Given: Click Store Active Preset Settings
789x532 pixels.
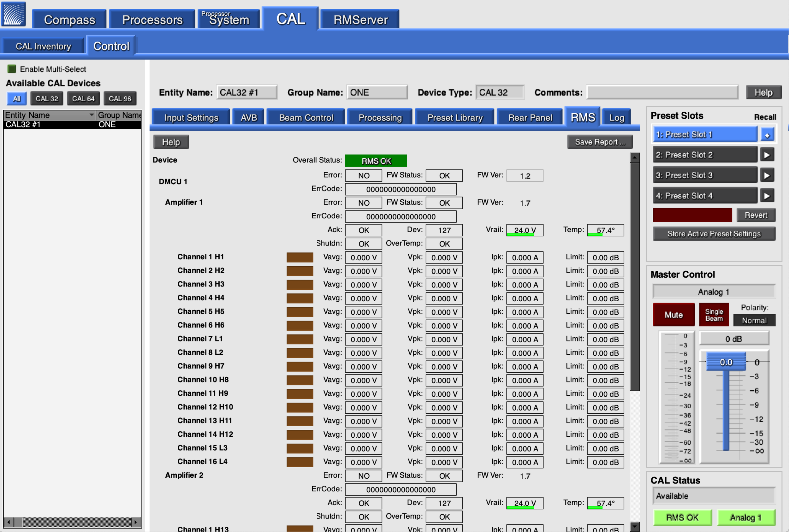Looking at the screenshot, I should point(714,234).
